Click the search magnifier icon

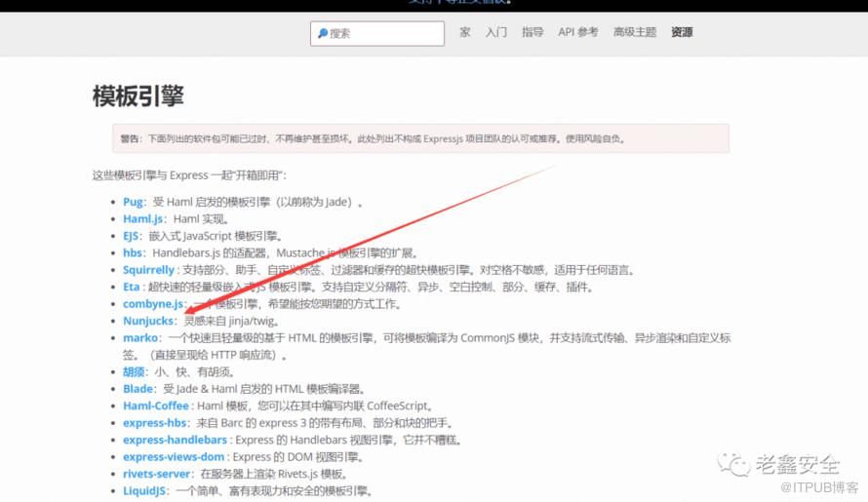(323, 33)
